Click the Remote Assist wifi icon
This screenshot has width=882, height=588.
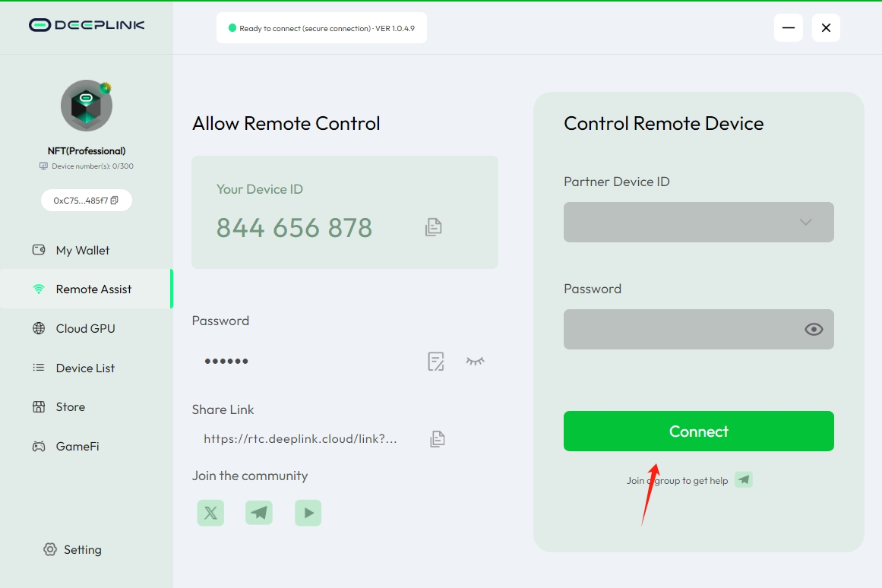pos(39,289)
